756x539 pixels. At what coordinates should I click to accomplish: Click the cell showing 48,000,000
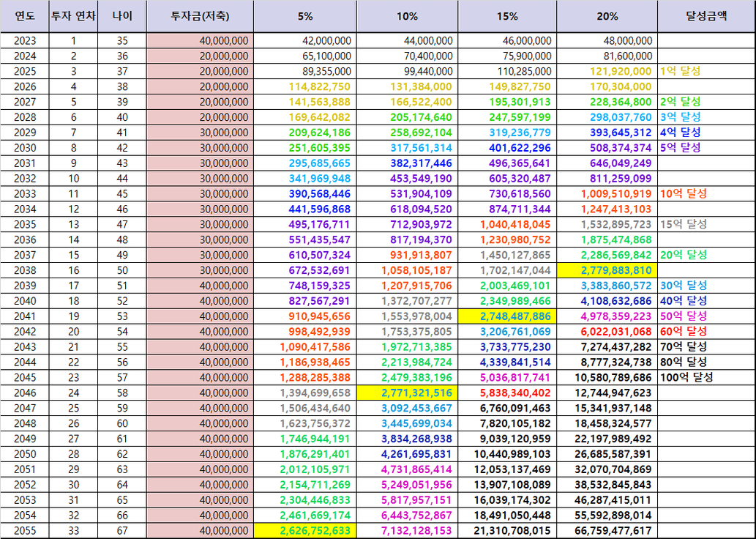(607, 40)
